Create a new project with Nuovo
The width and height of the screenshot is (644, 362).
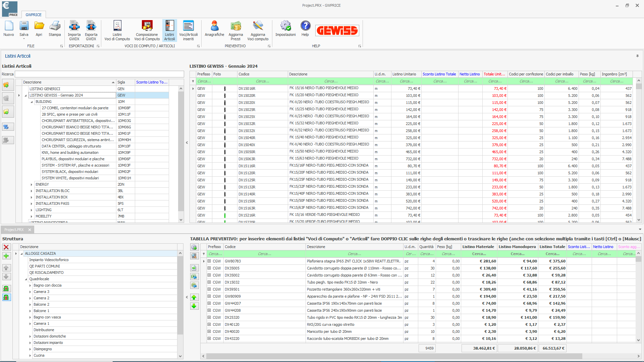click(x=9, y=28)
